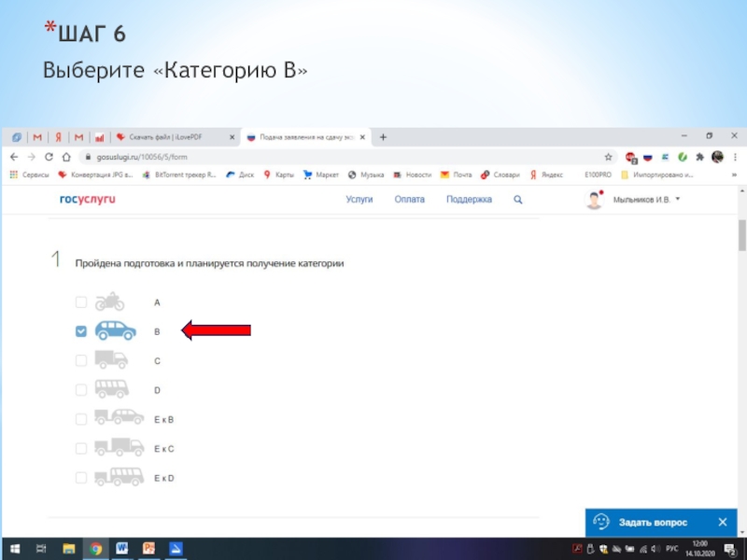
Task: Tick the category D bus checkbox
Action: [81, 390]
